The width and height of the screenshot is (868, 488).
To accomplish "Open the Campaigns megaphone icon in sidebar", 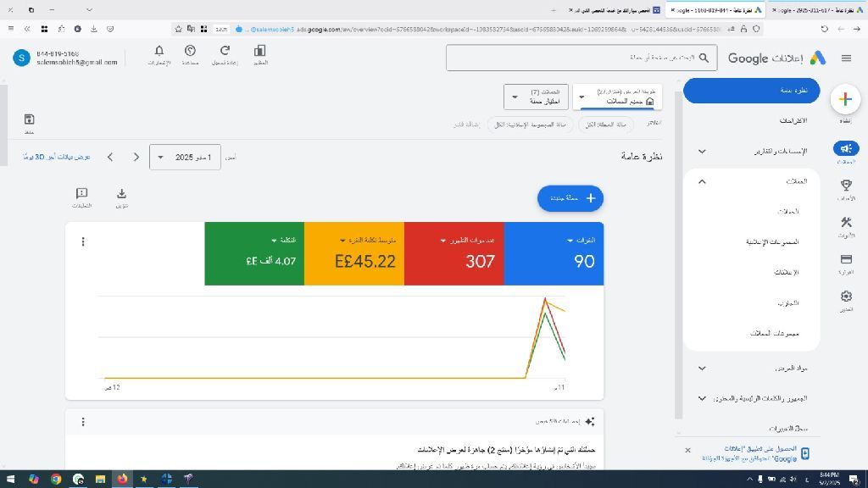I will (845, 149).
